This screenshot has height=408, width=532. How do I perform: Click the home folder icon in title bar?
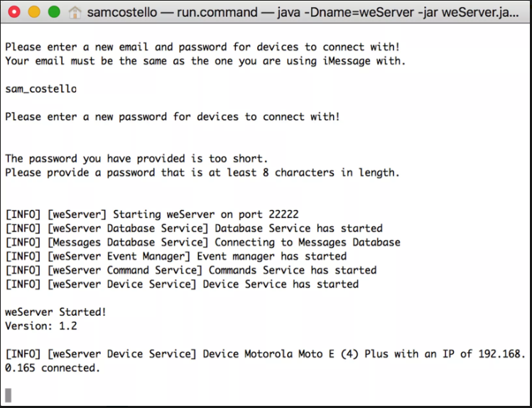[75, 13]
